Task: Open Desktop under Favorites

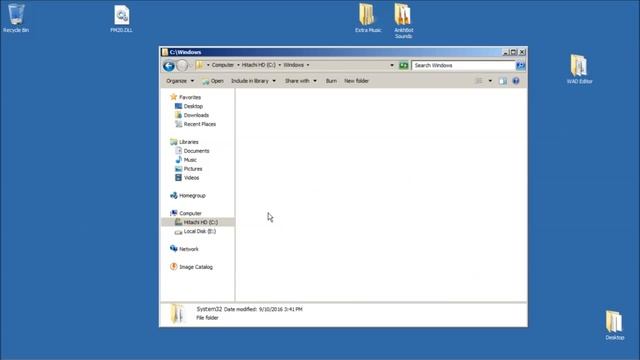Action: (x=193, y=106)
